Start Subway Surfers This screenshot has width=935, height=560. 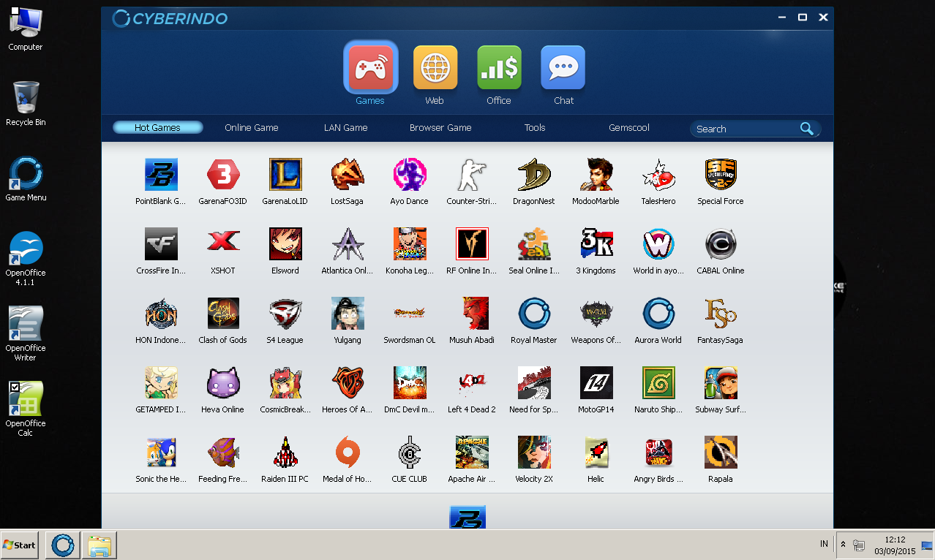point(720,382)
